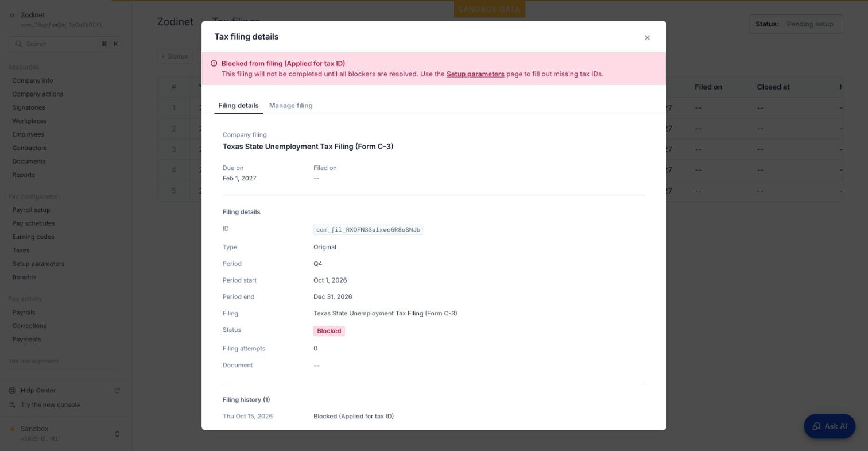
Task: Switch to the Manage filing tab
Action: tap(290, 106)
